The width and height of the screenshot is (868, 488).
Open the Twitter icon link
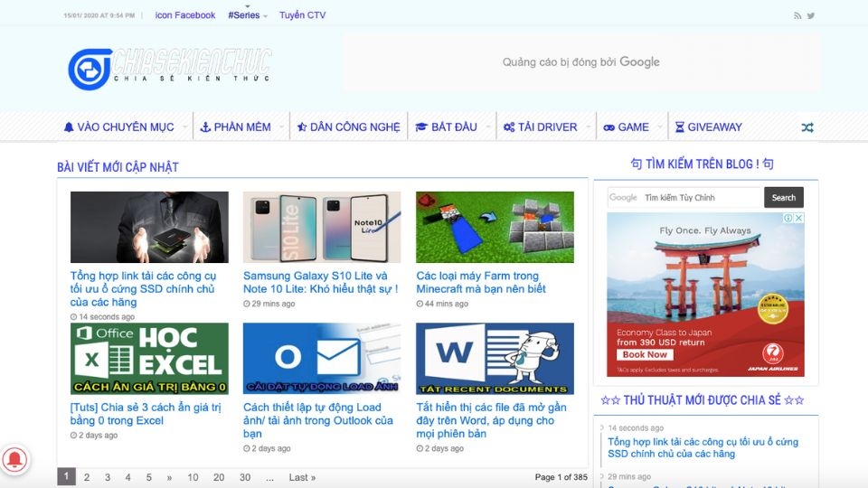810,16
